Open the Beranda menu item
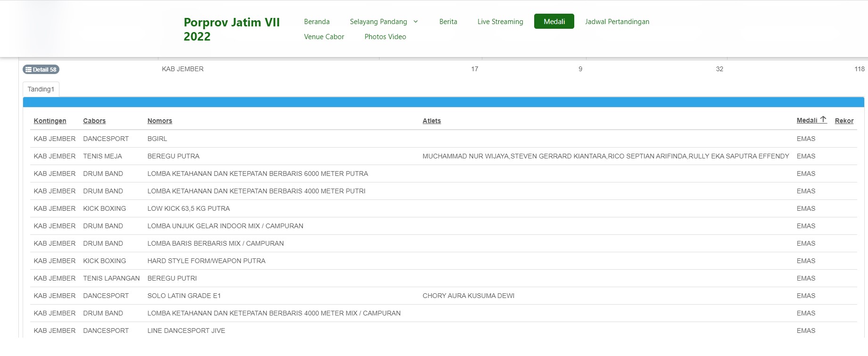868x356 pixels. coord(316,22)
